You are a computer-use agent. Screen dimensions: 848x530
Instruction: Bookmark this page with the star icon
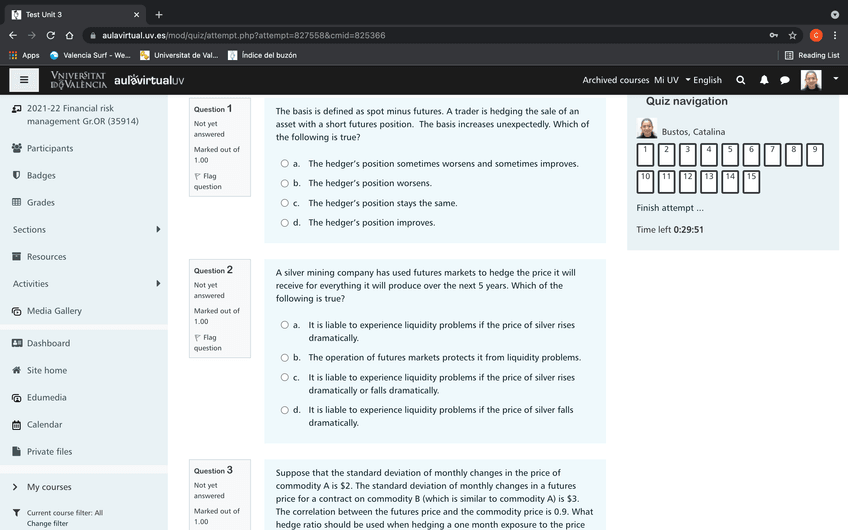[x=793, y=35]
